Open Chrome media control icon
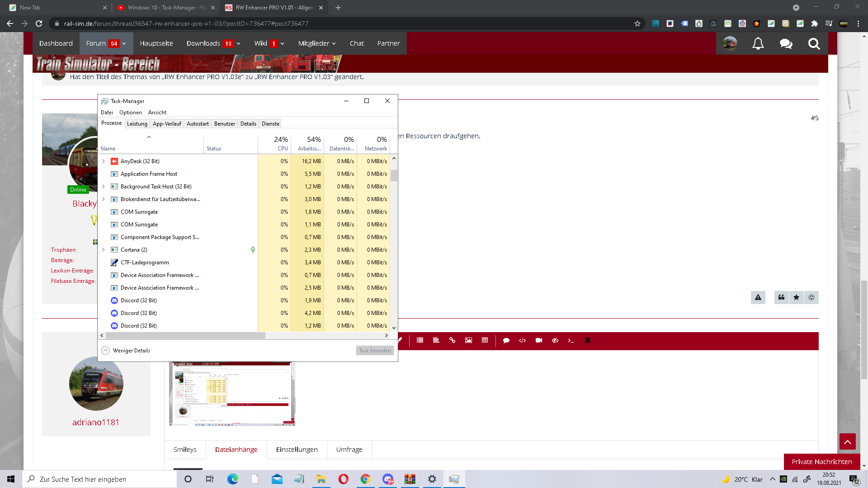Screen dimensions: 868x488 [x=829, y=23]
